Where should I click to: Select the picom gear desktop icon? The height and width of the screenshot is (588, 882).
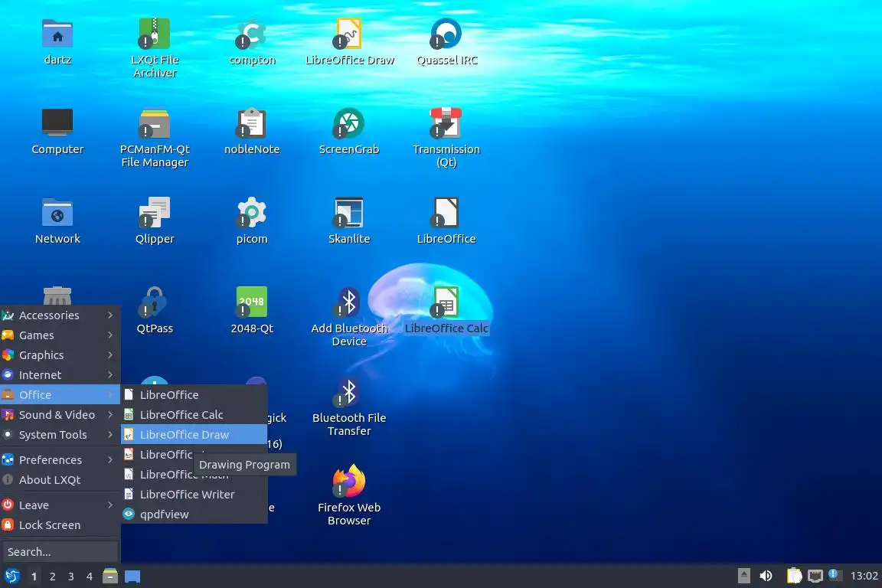(251, 212)
